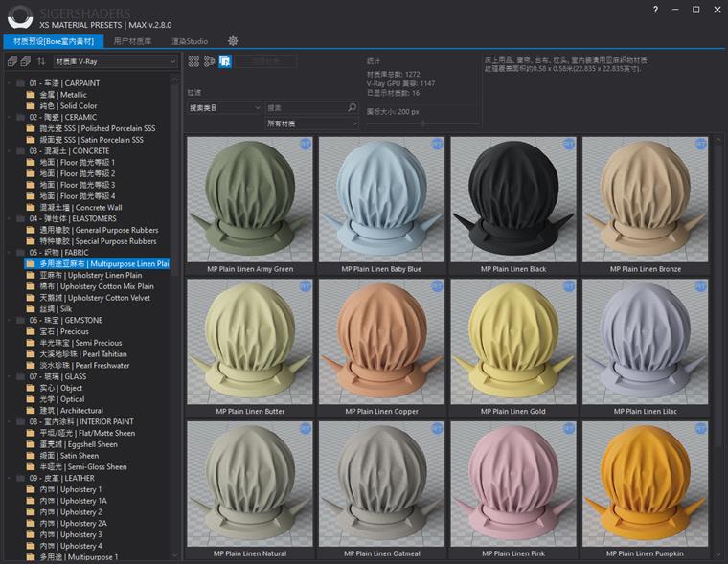Open the V-Ray material library dropdown
The width and height of the screenshot is (728, 564).
click(x=115, y=61)
